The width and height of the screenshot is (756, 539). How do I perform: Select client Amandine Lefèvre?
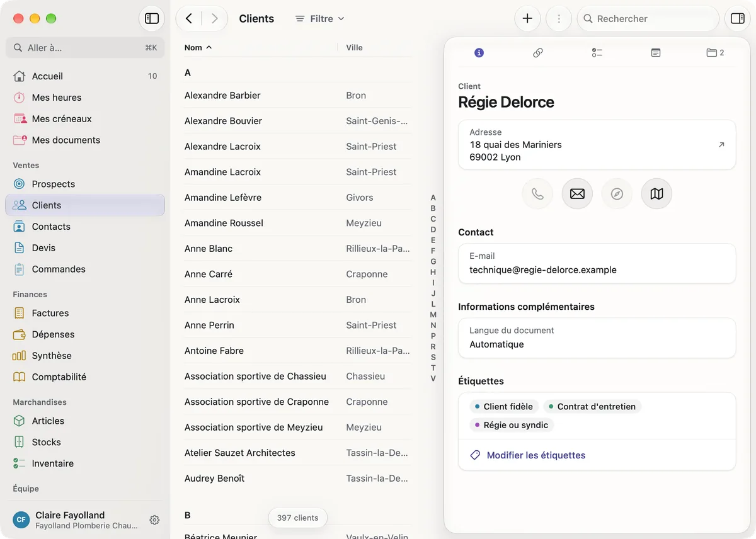pos(297,198)
